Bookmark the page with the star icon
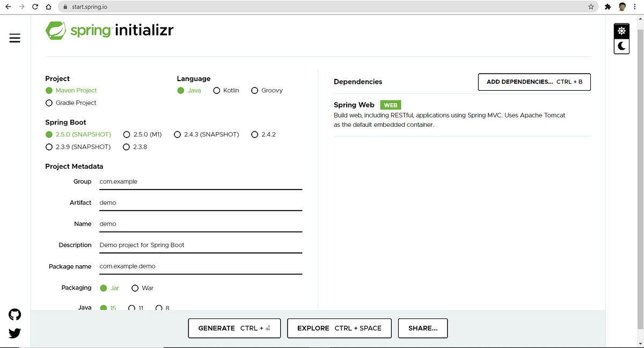 coord(591,7)
